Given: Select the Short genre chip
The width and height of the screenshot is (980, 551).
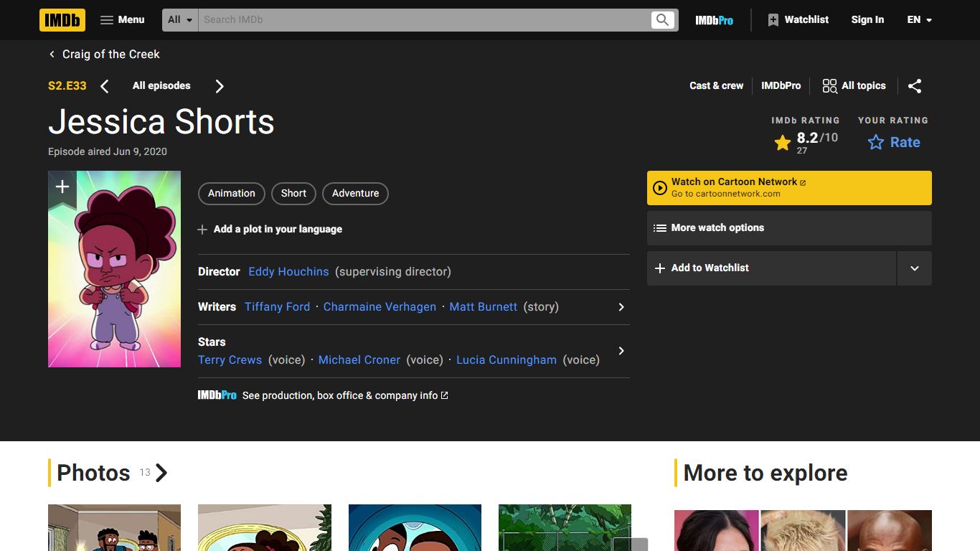Looking at the screenshot, I should [293, 194].
